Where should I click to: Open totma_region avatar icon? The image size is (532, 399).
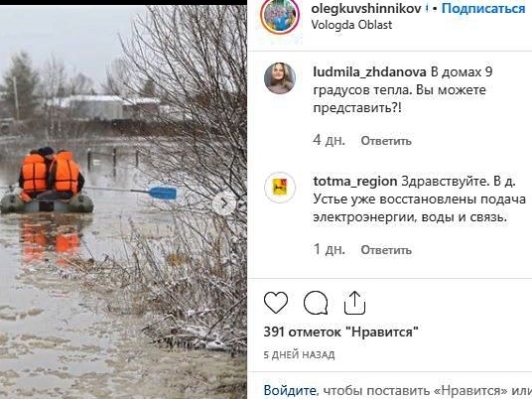[x=280, y=188]
